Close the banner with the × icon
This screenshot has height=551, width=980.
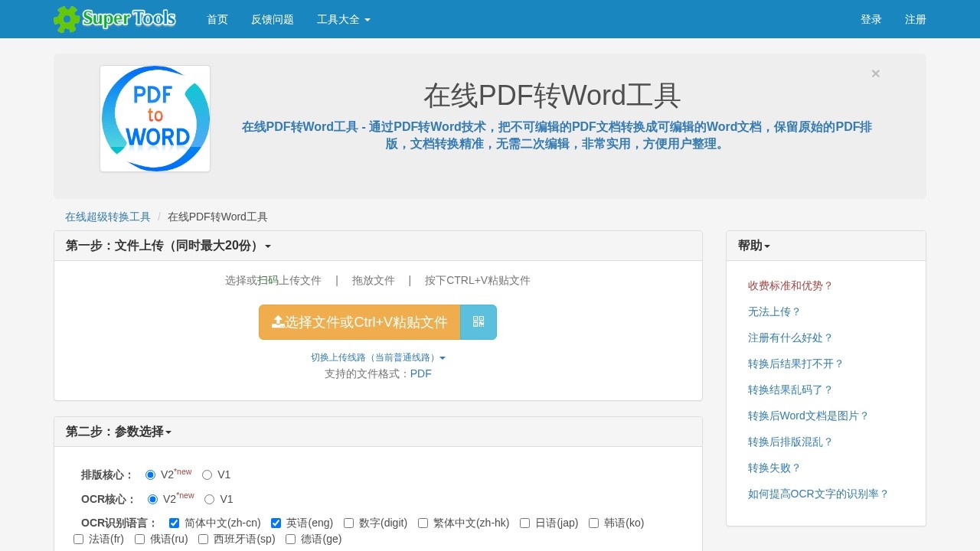coord(876,73)
